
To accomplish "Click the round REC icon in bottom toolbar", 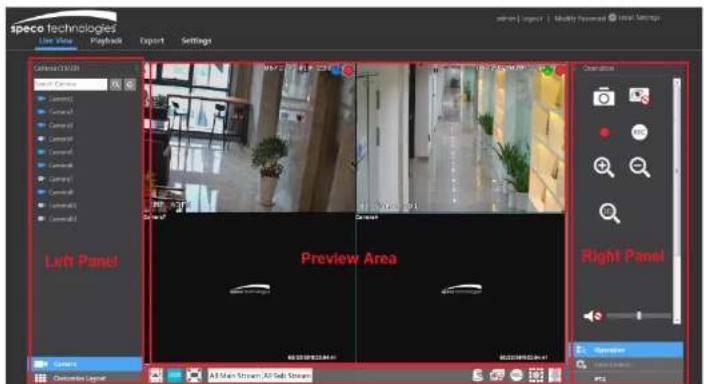I will (516, 375).
